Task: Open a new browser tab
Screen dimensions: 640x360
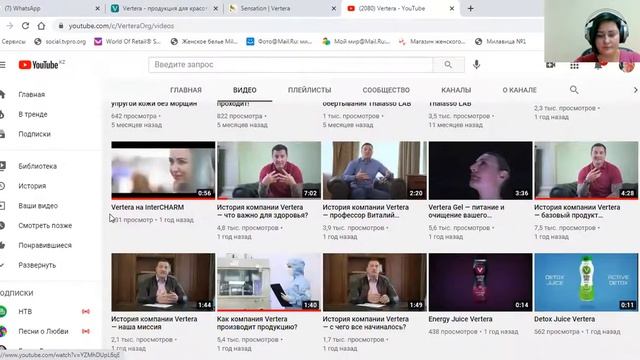Action: (x=471, y=8)
